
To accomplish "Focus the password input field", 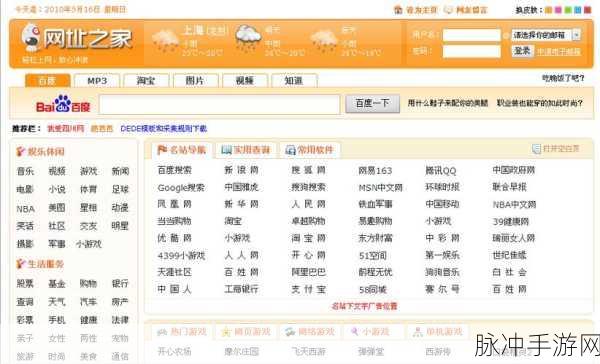I will tap(471, 51).
